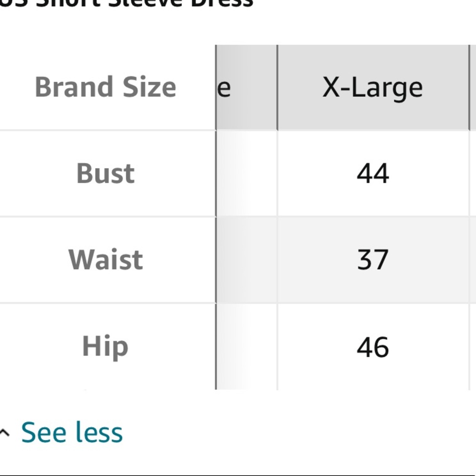Click the Hip cell sliver right of 46

click(x=473, y=347)
